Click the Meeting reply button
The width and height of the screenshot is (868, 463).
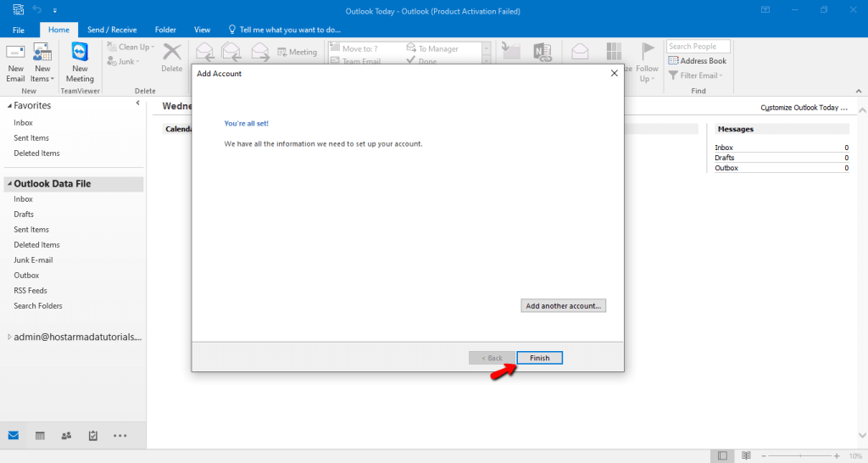click(298, 52)
